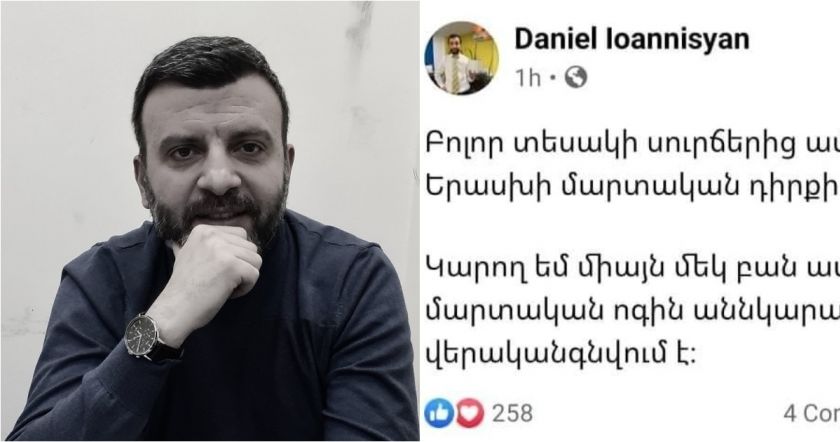Click the Daniel Ioannisyan author name

pyautogui.click(x=632, y=40)
